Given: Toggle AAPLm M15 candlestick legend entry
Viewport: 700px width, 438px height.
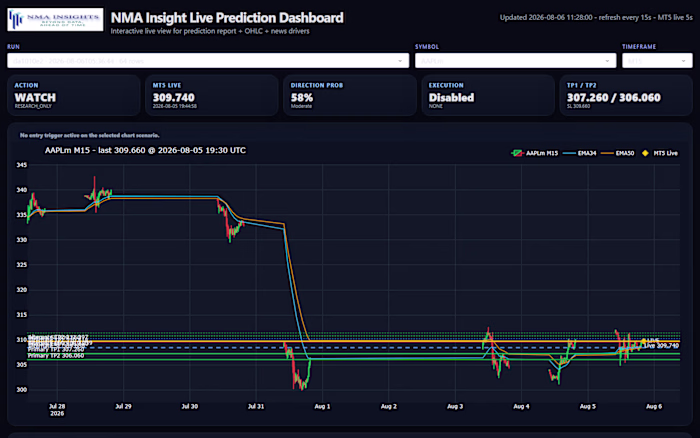Looking at the screenshot, I should click(x=534, y=153).
